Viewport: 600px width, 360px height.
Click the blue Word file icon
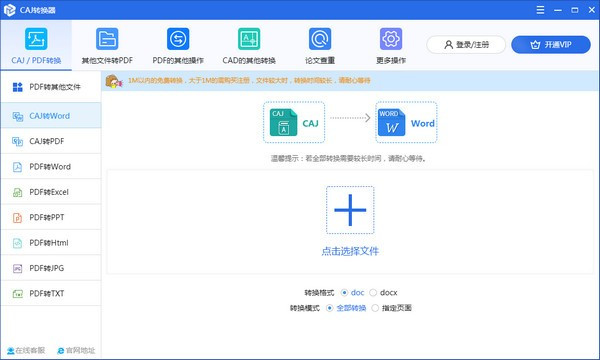(x=391, y=122)
